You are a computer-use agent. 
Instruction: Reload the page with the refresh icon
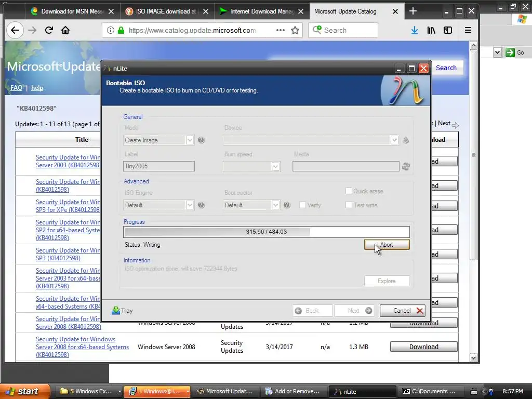[49, 30]
